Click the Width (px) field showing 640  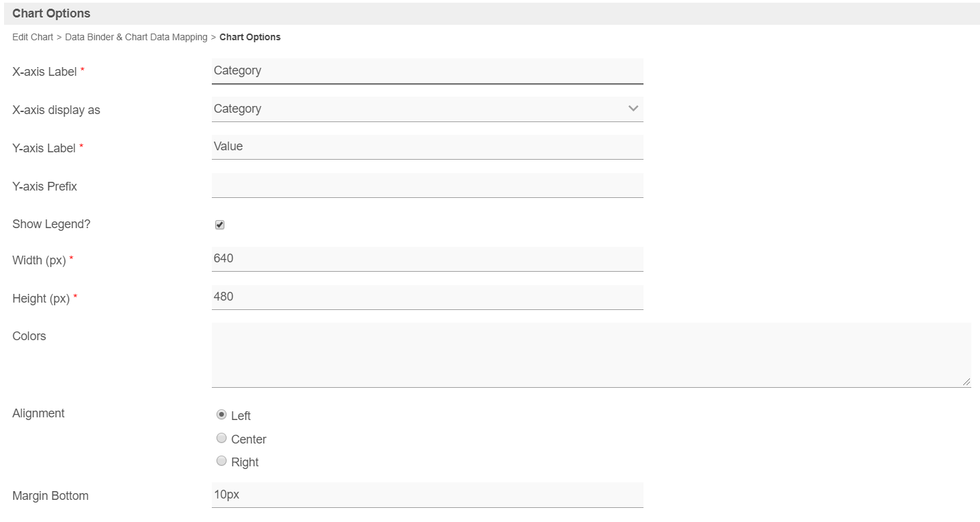click(x=427, y=258)
